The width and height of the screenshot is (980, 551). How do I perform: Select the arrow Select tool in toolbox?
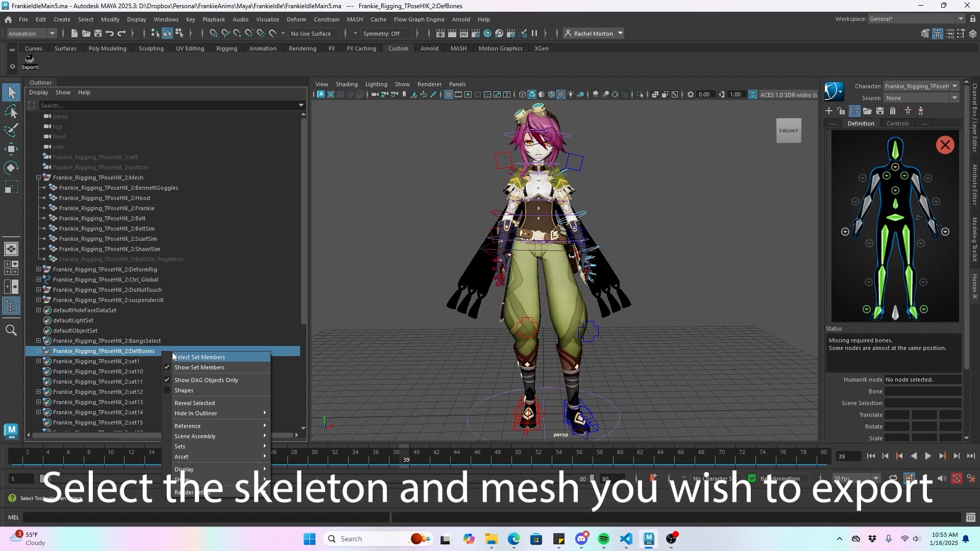(11, 92)
